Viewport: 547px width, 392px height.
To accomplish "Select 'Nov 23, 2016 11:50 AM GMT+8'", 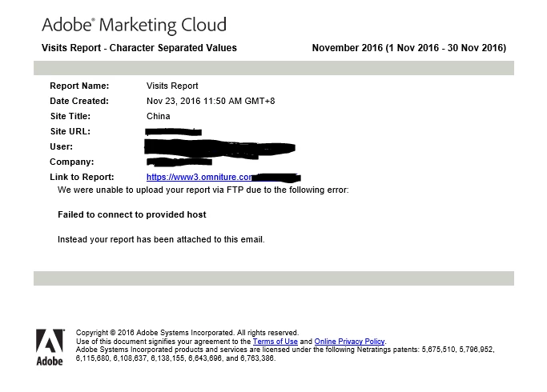I will point(211,101).
